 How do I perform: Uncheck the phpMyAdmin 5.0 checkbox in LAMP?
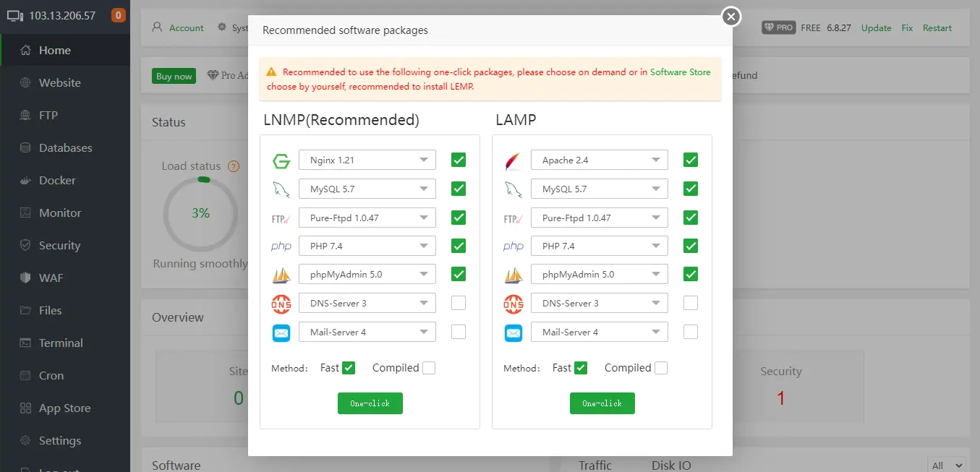(691, 274)
